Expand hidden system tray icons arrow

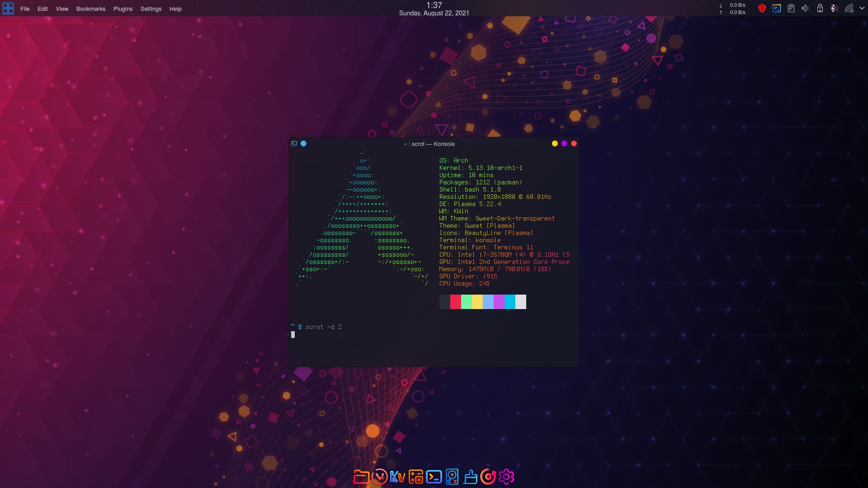[862, 8]
